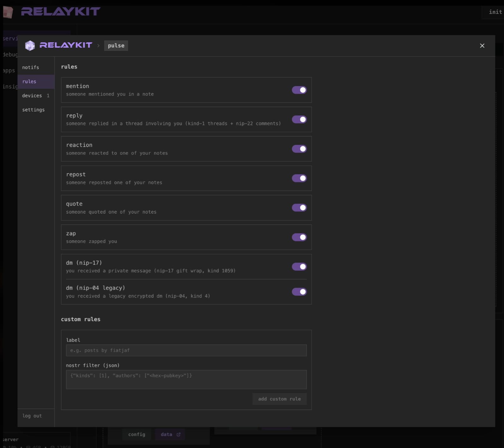Click inside the nostr filter json textarea
This screenshot has width=504, height=448.
click(186, 380)
